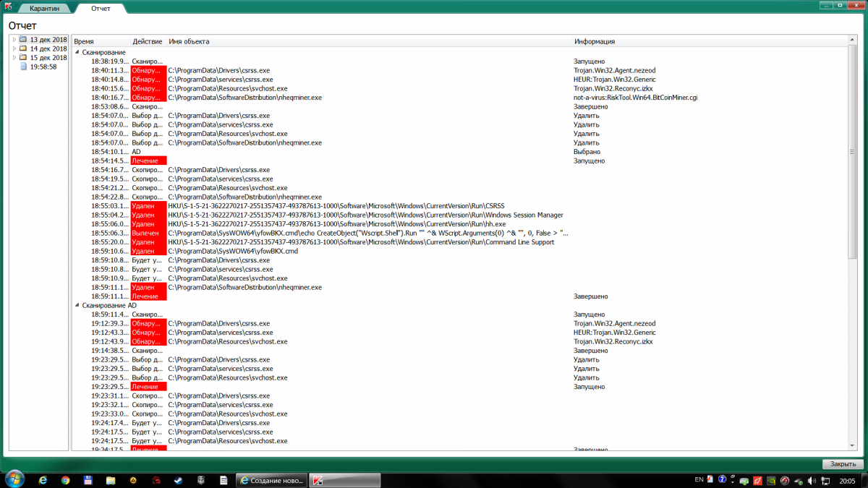Sort by Имя объекта column header
The width and height of the screenshot is (868, 488).
click(369, 42)
